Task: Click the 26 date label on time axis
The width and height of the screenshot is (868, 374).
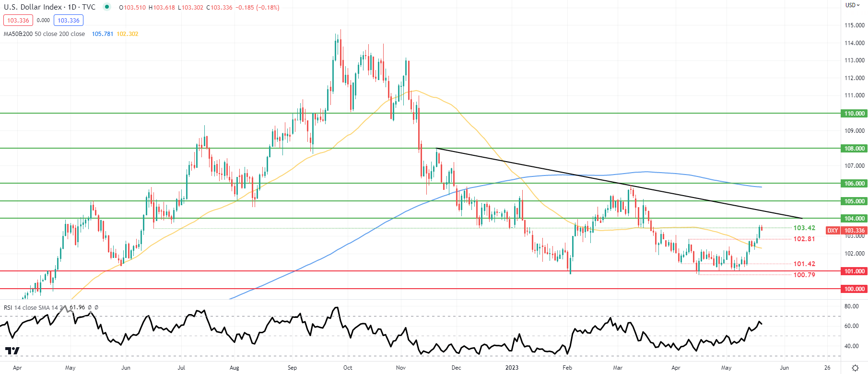Action: pos(827,368)
